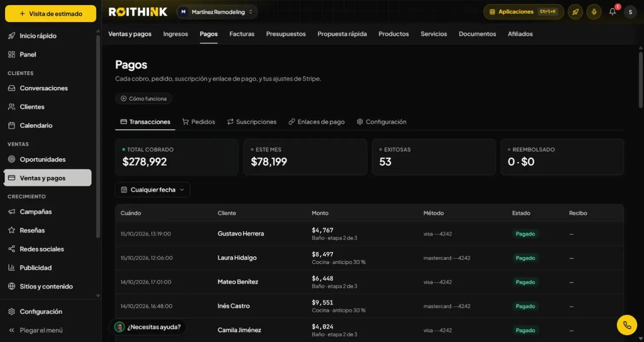Switch to the Facturas top tab

tap(242, 34)
